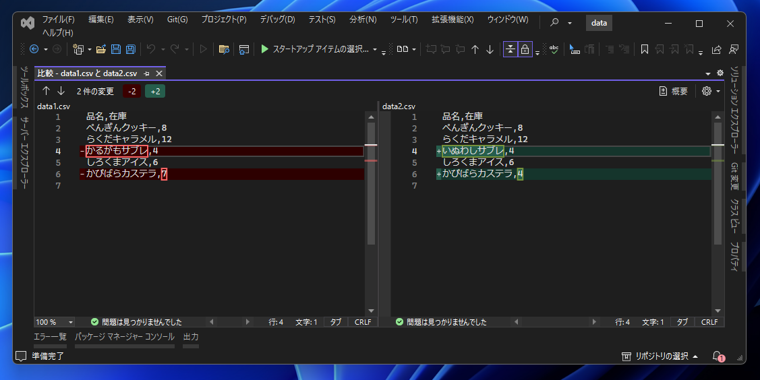
Task: Click the find in files folder icon
Action: tap(224, 49)
